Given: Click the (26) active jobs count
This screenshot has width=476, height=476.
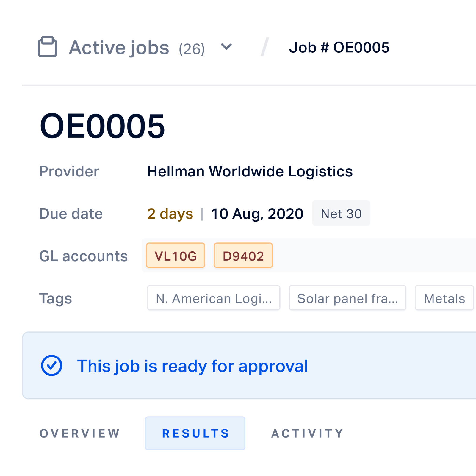Looking at the screenshot, I should point(192,49).
